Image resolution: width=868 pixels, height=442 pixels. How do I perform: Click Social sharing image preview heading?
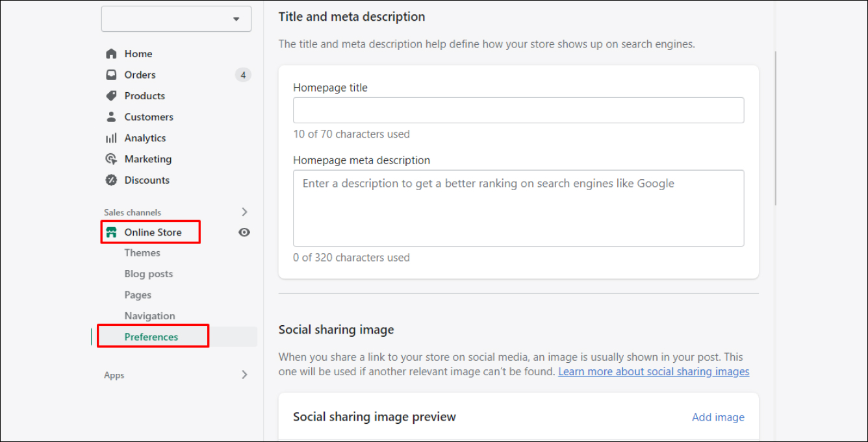375,417
